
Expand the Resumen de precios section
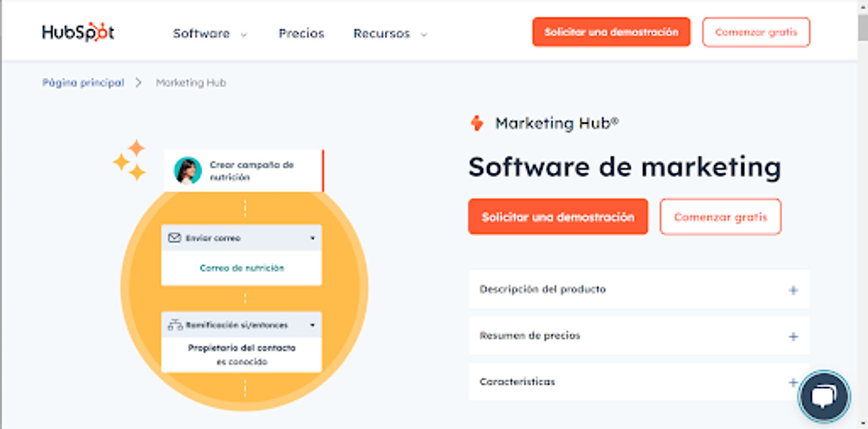[793, 336]
